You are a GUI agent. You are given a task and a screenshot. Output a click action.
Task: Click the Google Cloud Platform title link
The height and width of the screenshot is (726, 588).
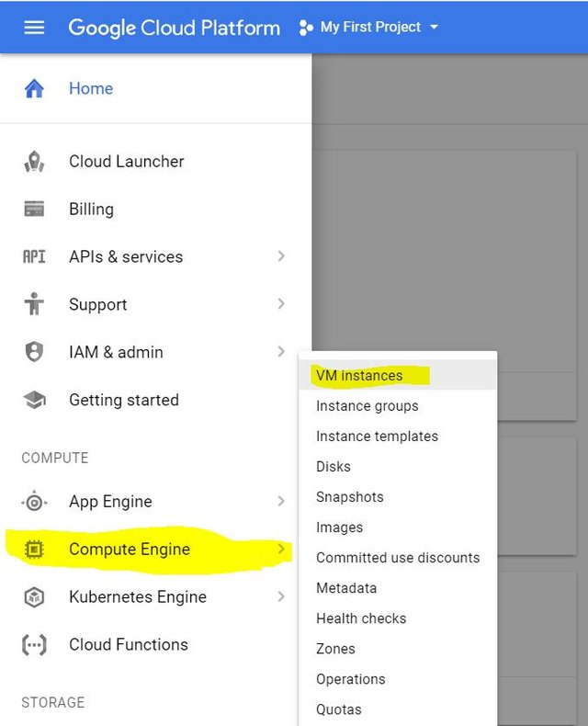[175, 28]
